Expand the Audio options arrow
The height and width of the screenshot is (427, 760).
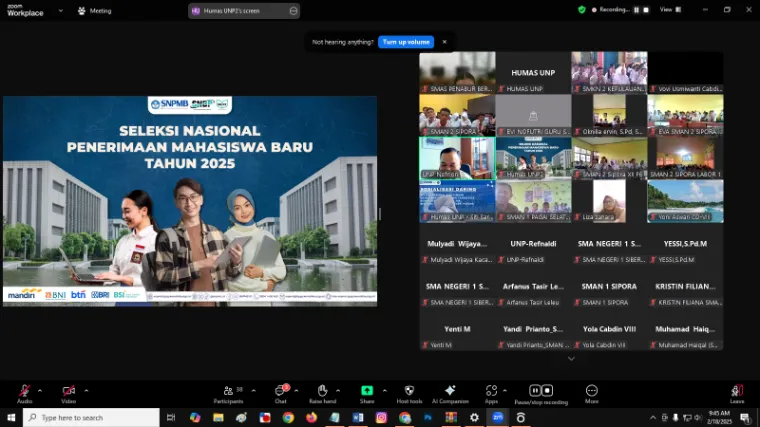[40, 389]
